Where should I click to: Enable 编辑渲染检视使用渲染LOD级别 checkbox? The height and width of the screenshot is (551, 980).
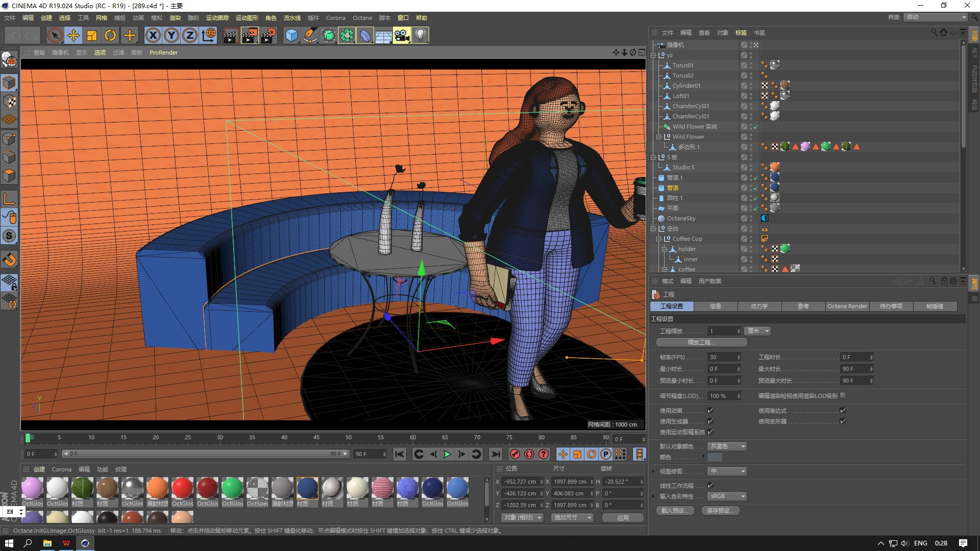(x=843, y=395)
